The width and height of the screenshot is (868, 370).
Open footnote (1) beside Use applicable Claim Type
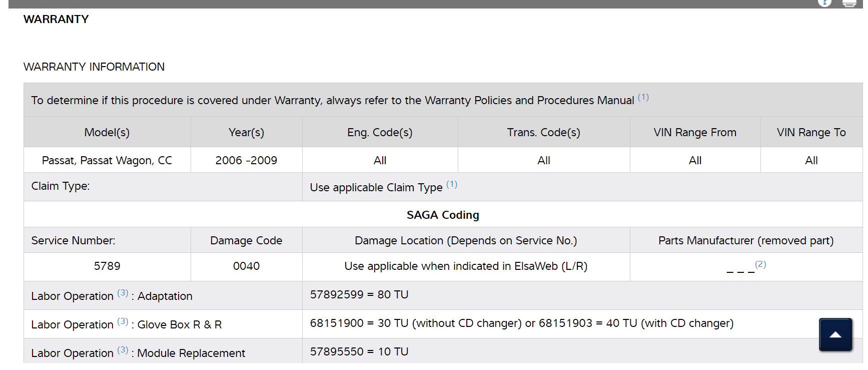[452, 185]
